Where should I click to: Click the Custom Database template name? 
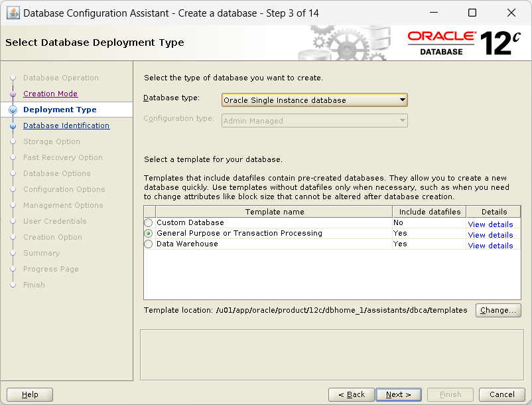190,222
